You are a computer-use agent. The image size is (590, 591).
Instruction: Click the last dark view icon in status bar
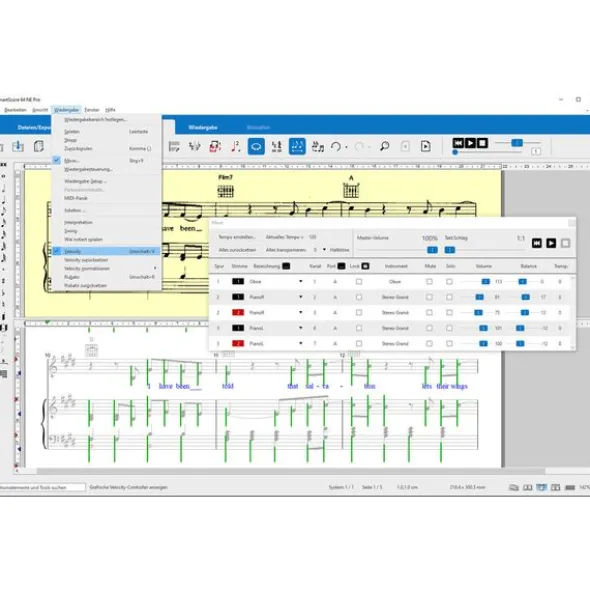click(570, 487)
